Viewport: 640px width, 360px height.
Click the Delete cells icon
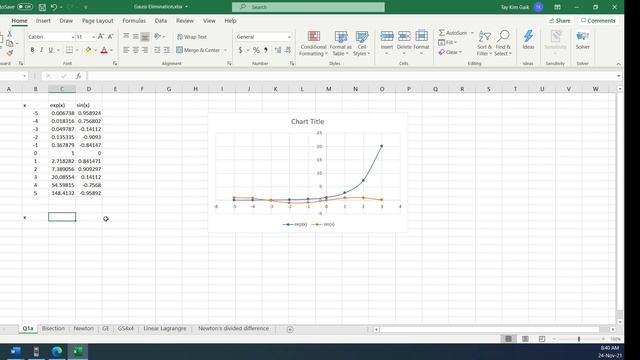point(404,36)
